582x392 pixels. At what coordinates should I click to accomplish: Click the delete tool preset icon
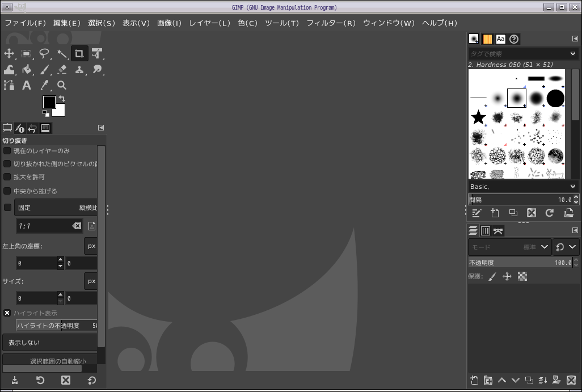click(x=66, y=380)
